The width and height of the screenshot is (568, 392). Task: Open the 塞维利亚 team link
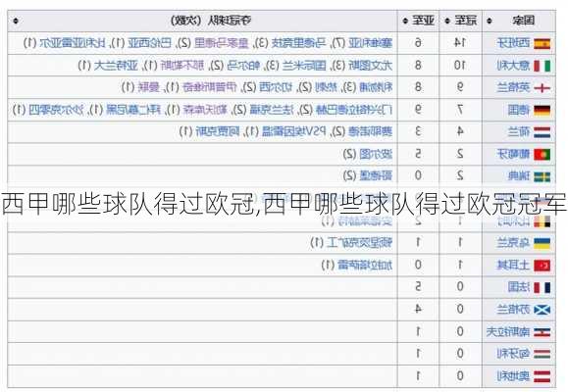point(370,43)
